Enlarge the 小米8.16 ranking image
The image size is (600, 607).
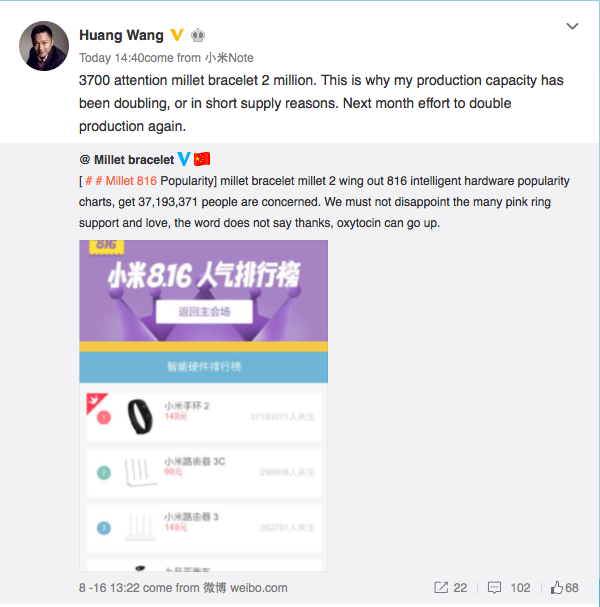point(204,405)
